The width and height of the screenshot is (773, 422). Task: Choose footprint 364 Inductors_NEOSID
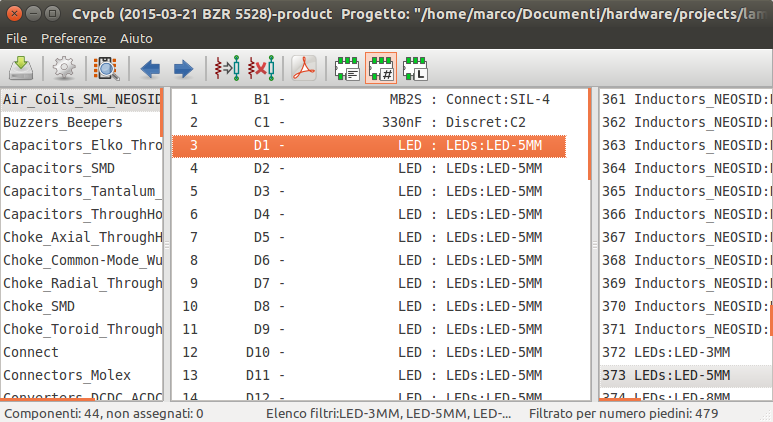(684, 168)
